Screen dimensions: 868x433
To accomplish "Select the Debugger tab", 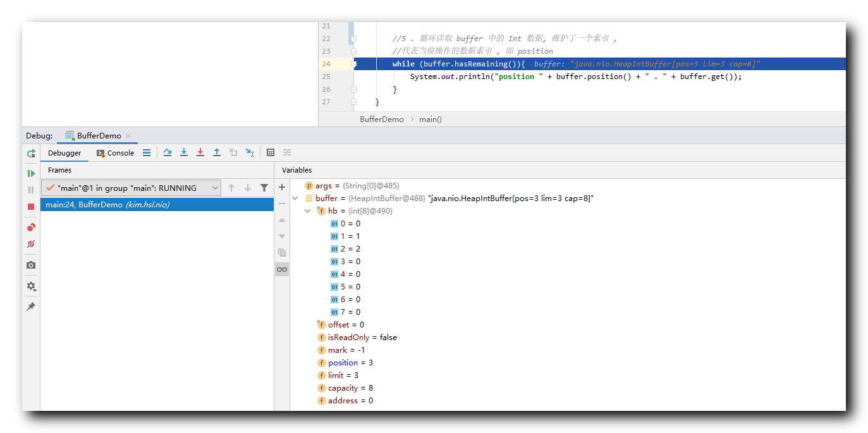I will 65,152.
